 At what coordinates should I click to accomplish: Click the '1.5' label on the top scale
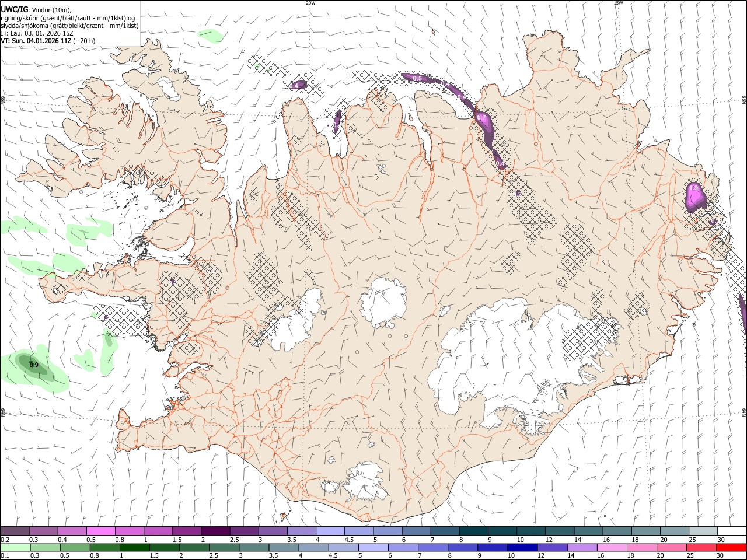(176, 540)
